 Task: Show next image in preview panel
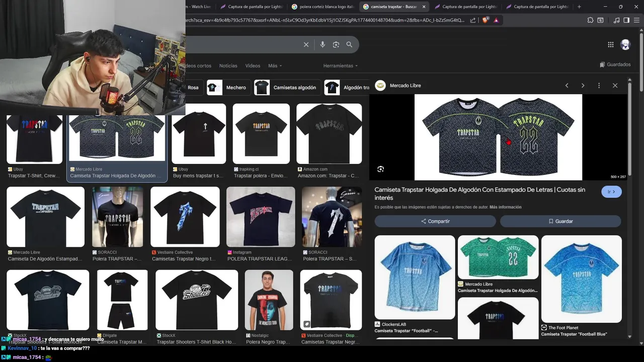[x=583, y=85]
